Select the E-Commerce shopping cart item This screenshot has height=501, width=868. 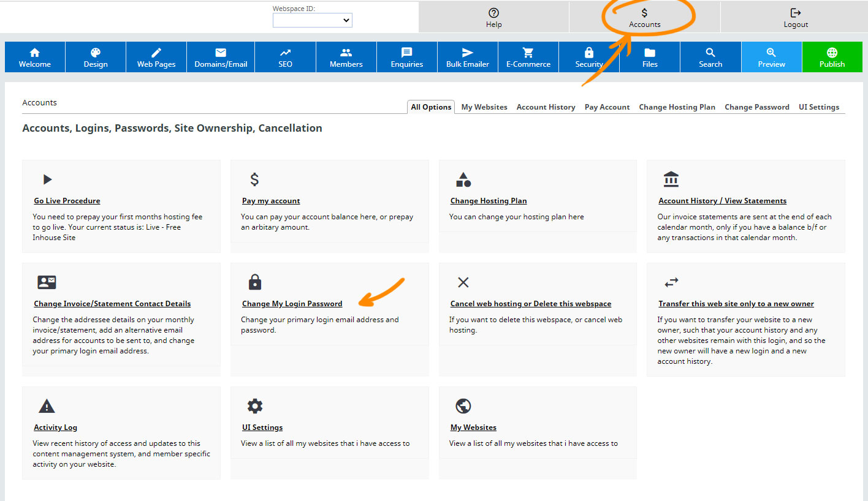pyautogui.click(x=528, y=57)
